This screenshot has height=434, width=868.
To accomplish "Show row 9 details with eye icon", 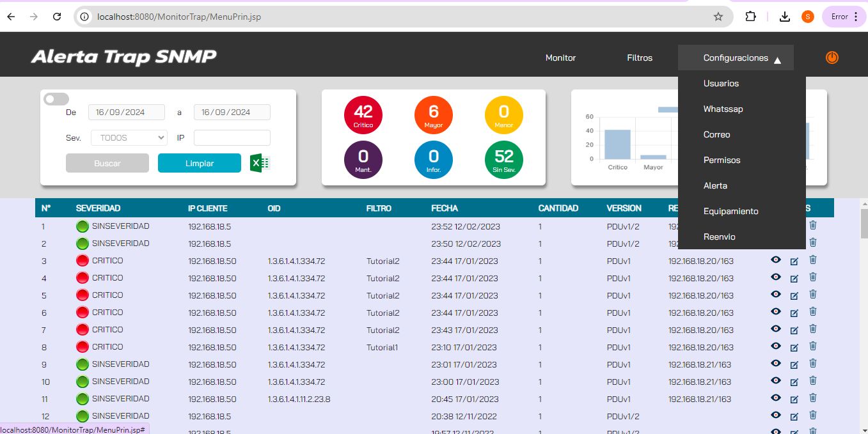I will pos(776,363).
